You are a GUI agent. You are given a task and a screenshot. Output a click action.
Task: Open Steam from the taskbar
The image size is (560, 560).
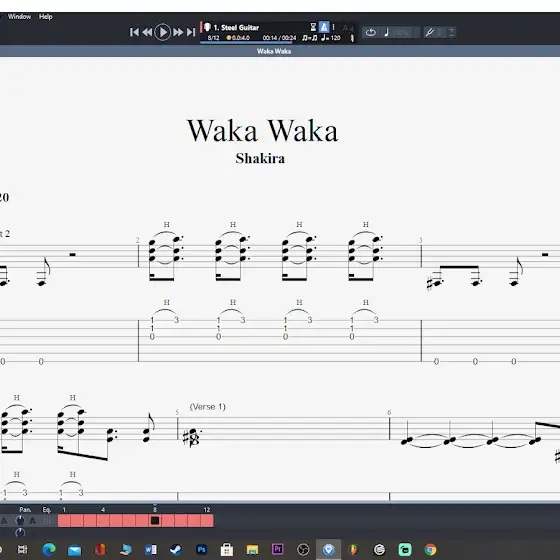click(x=176, y=549)
